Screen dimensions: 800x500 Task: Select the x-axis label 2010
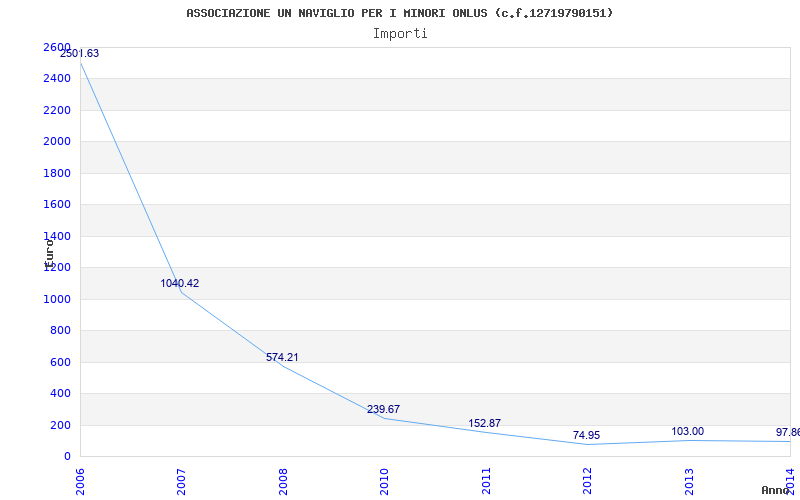click(384, 481)
